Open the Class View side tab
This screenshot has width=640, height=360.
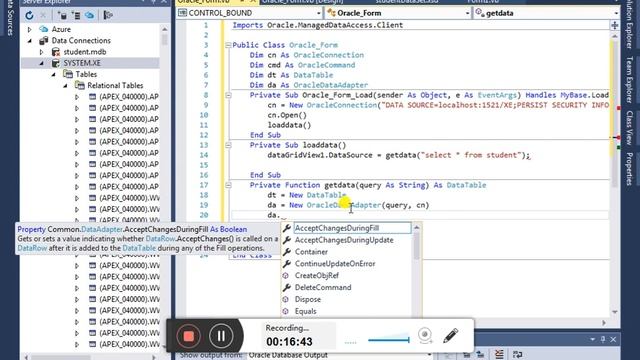[x=629, y=128]
